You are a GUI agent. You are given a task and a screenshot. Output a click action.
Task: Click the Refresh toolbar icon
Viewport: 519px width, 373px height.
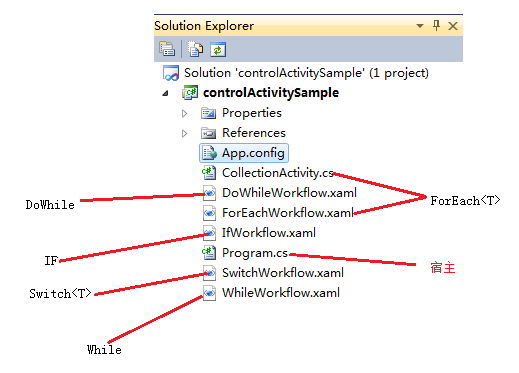click(218, 50)
